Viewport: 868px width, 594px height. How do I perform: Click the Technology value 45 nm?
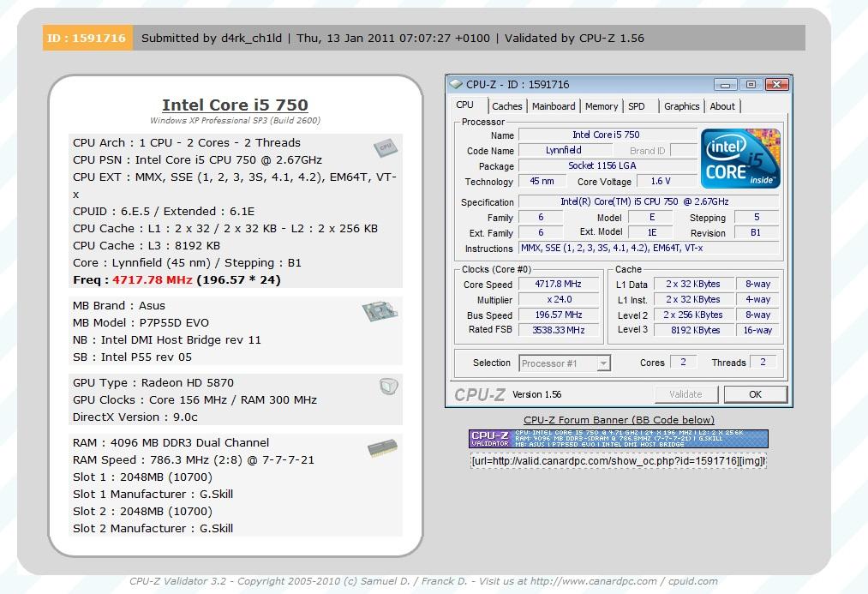542,181
